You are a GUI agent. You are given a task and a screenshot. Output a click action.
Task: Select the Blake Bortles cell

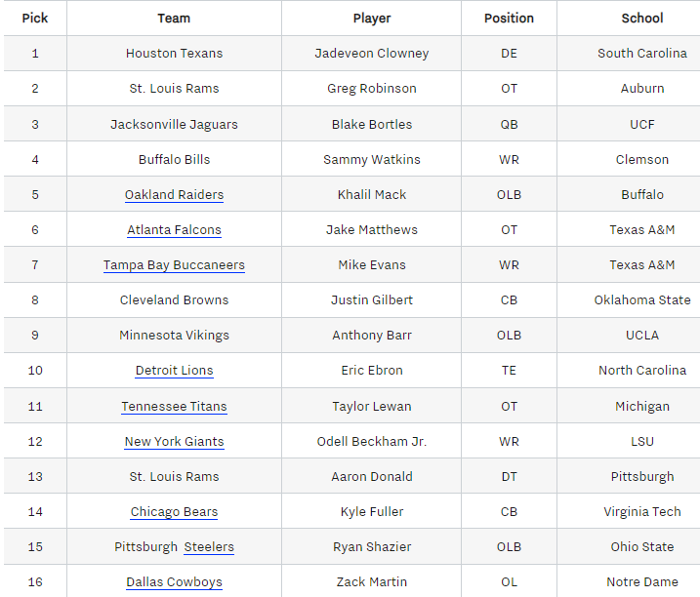[371, 125]
